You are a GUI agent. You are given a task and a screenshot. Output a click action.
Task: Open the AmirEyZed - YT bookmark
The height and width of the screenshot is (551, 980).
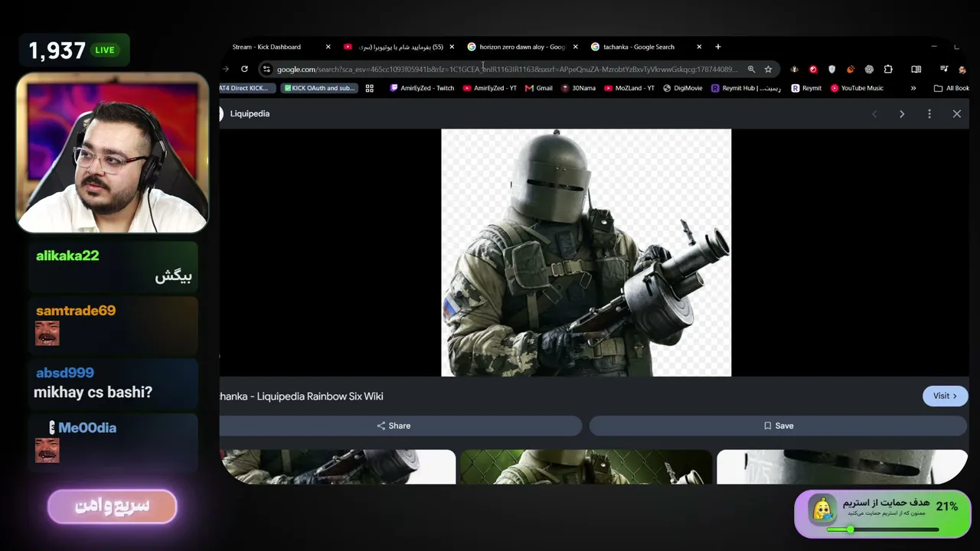pos(490,88)
